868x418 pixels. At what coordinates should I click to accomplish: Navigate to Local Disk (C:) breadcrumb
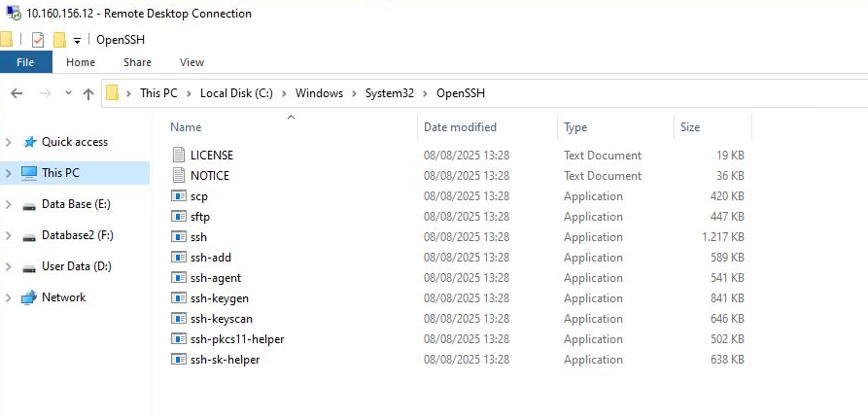tap(236, 93)
